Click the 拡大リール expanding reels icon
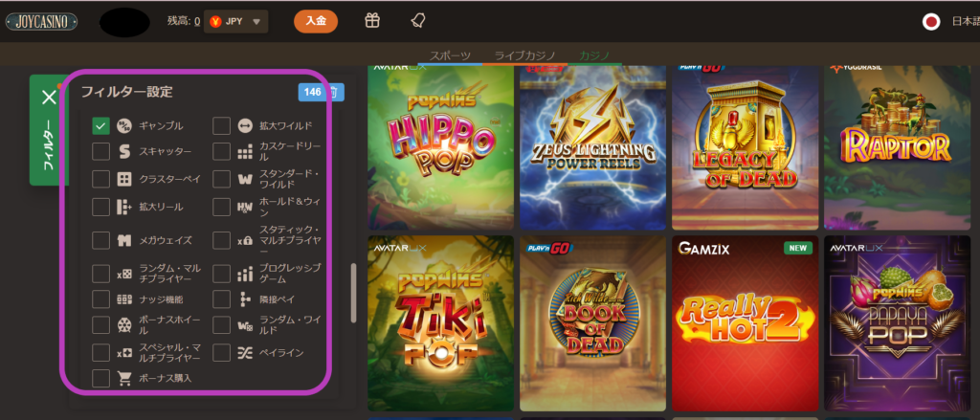The image size is (980, 420). (x=124, y=207)
